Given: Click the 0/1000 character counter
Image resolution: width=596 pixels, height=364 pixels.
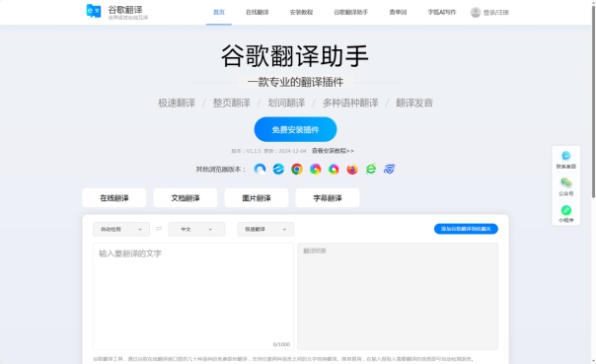Looking at the screenshot, I should tap(281, 344).
